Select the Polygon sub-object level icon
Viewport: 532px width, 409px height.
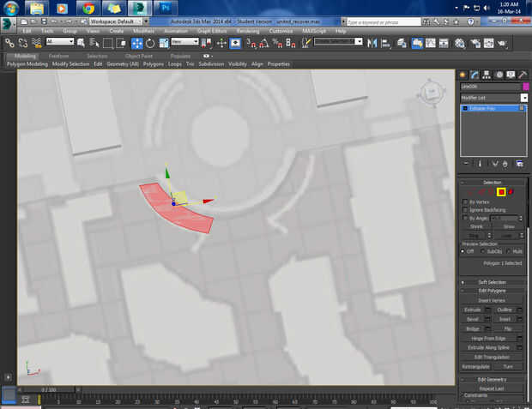[x=501, y=191]
